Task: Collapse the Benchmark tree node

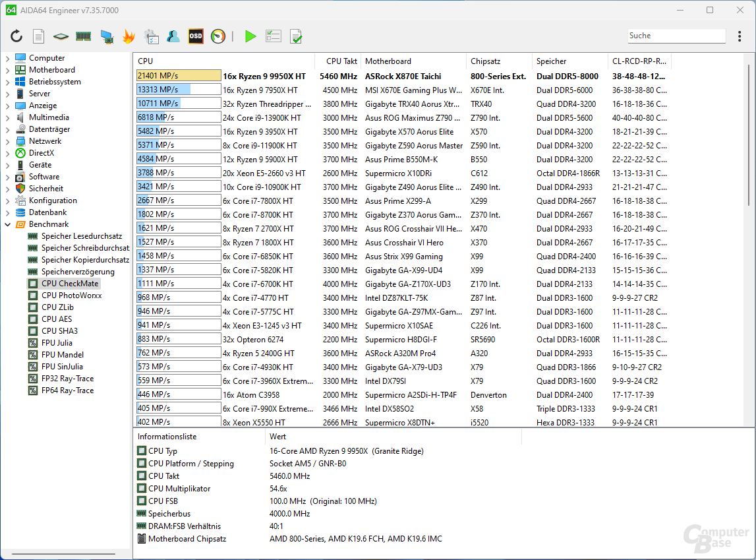Action: pyautogui.click(x=8, y=224)
